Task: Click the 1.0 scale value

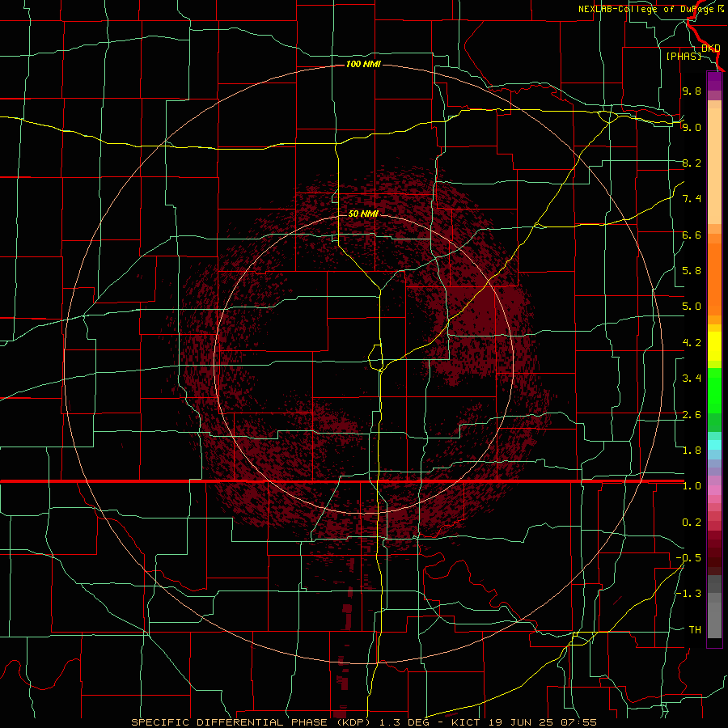Action: (x=692, y=486)
